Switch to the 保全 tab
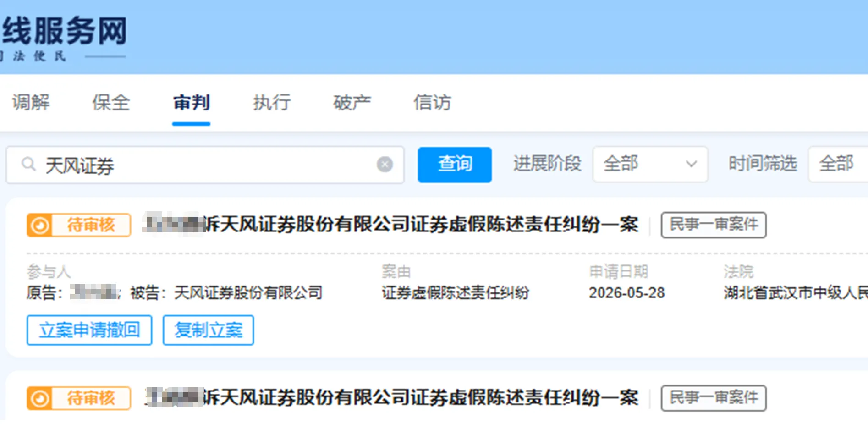The image size is (868, 424). (111, 102)
